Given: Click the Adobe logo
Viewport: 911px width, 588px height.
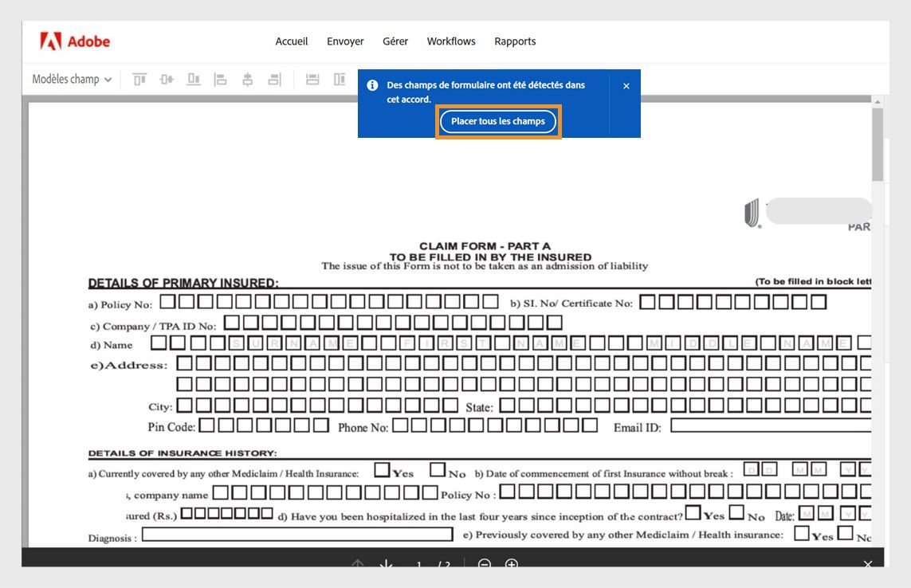Looking at the screenshot, I should pyautogui.click(x=74, y=41).
